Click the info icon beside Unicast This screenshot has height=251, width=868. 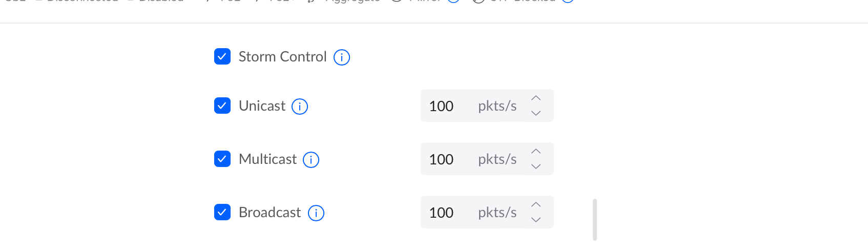tap(300, 107)
